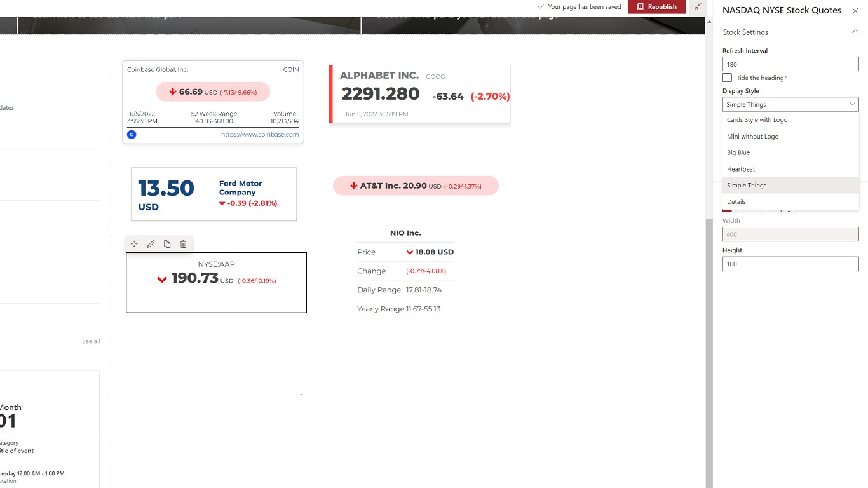This screenshot has height=488, width=868.
Task: Click the NIO Inc. heading
Action: click(x=405, y=233)
